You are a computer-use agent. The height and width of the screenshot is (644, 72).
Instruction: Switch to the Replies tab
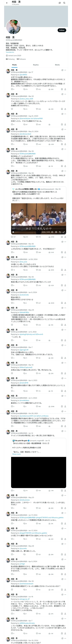36,65
